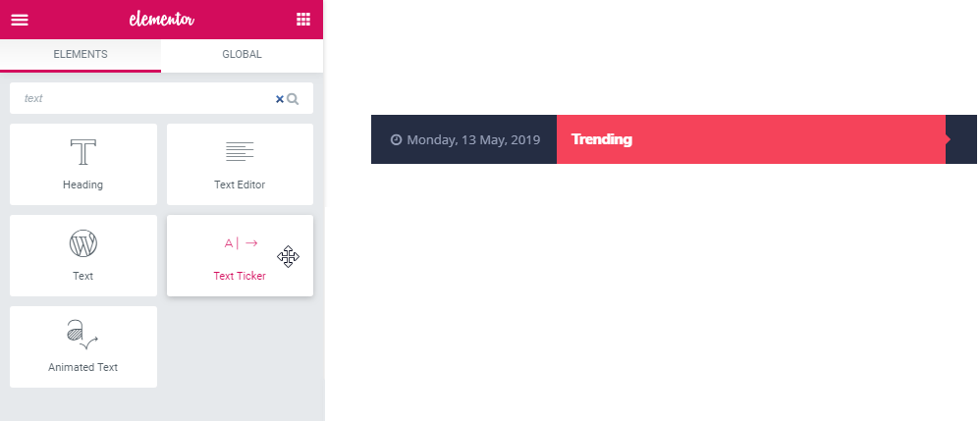Click the magnifying glass search icon
The width and height of the screenshot is (980, 421).
293,99
